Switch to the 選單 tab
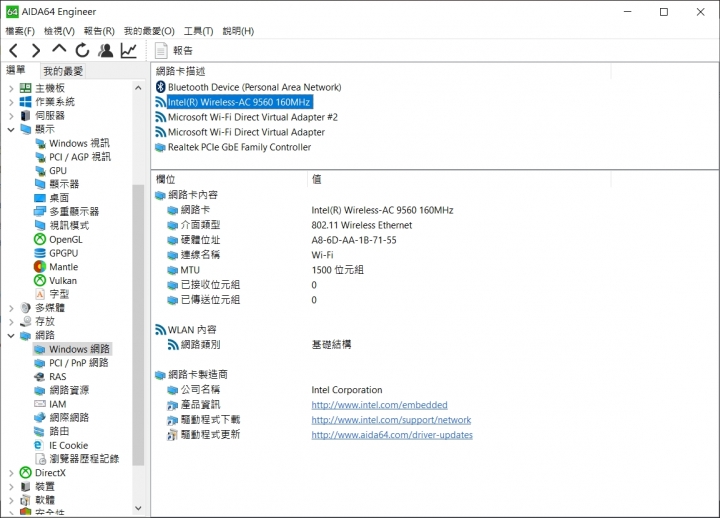 [16, 70]
